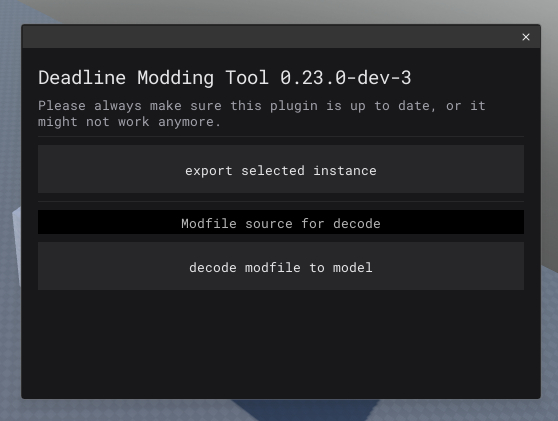Click the word 'instance' on the export button

tap(344, 171)
